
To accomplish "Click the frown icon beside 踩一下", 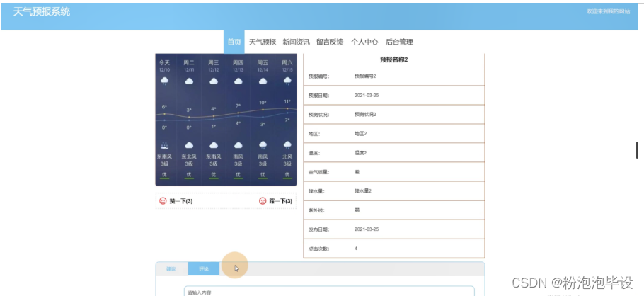I will [263, 201].
